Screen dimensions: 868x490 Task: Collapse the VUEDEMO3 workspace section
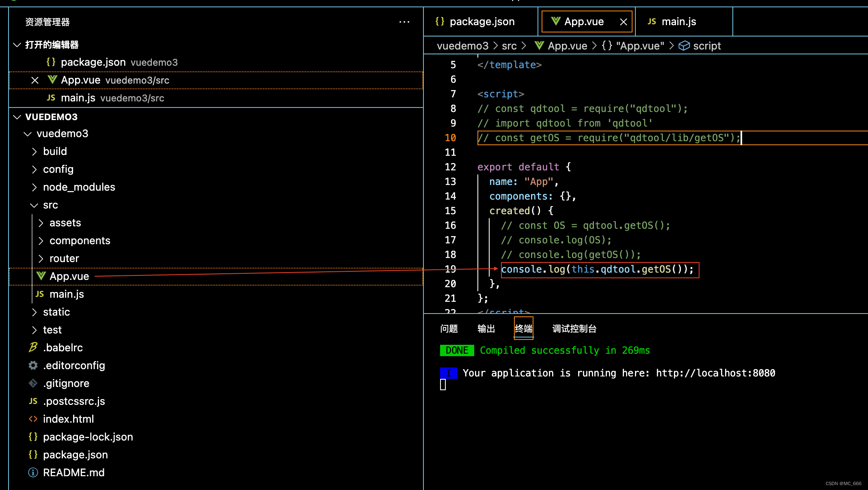(x=17, y=117)
